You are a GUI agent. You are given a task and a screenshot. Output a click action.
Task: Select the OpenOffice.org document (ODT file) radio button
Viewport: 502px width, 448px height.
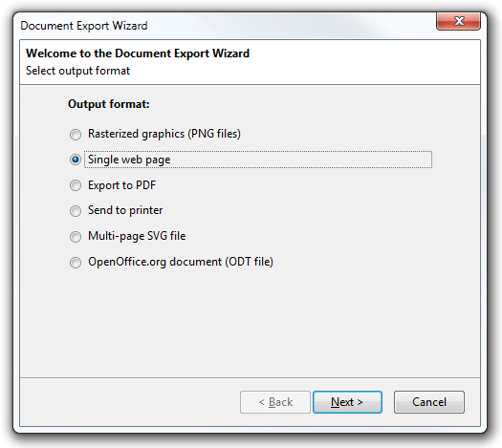tap(76, 263)
